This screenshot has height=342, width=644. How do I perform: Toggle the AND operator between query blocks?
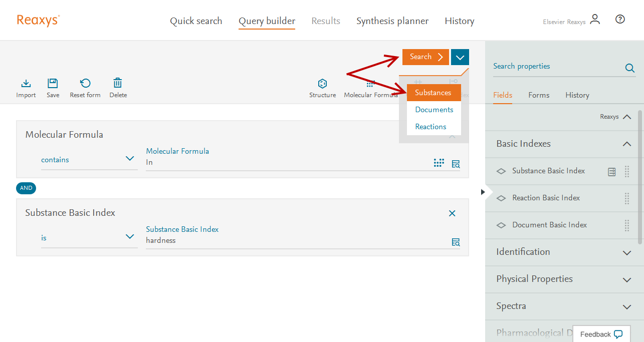26,188
